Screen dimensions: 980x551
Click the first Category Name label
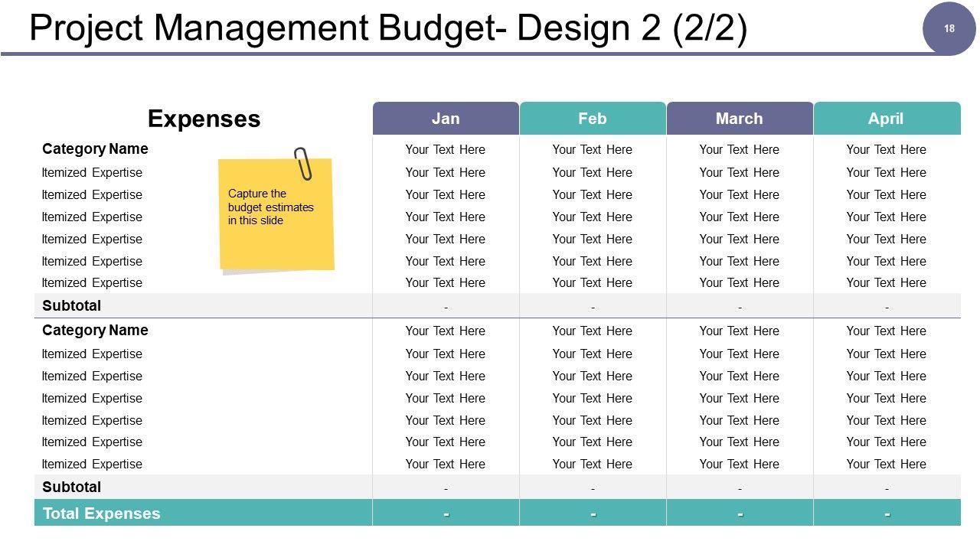95,149
